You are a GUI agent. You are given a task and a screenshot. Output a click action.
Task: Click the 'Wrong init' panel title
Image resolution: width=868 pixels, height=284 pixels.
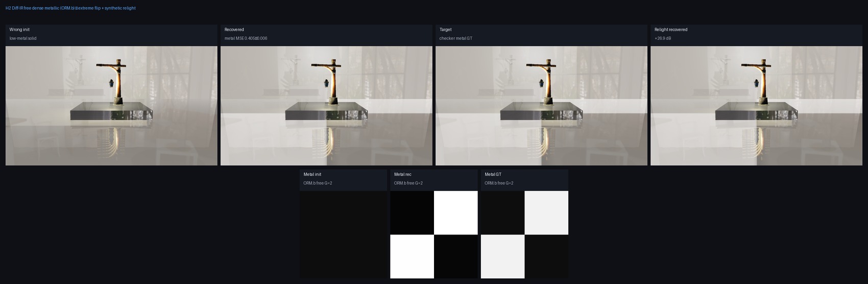[x=19, y=30]
